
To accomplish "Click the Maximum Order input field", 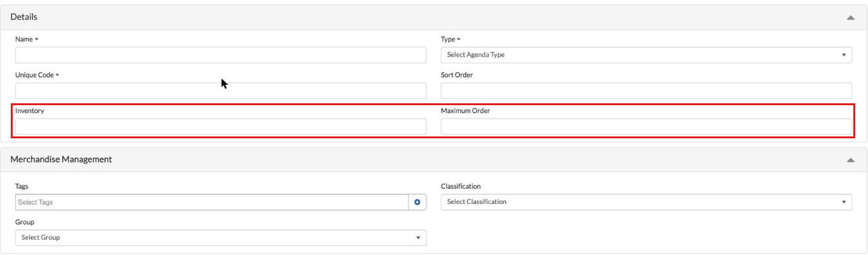I will click(646, 126).
